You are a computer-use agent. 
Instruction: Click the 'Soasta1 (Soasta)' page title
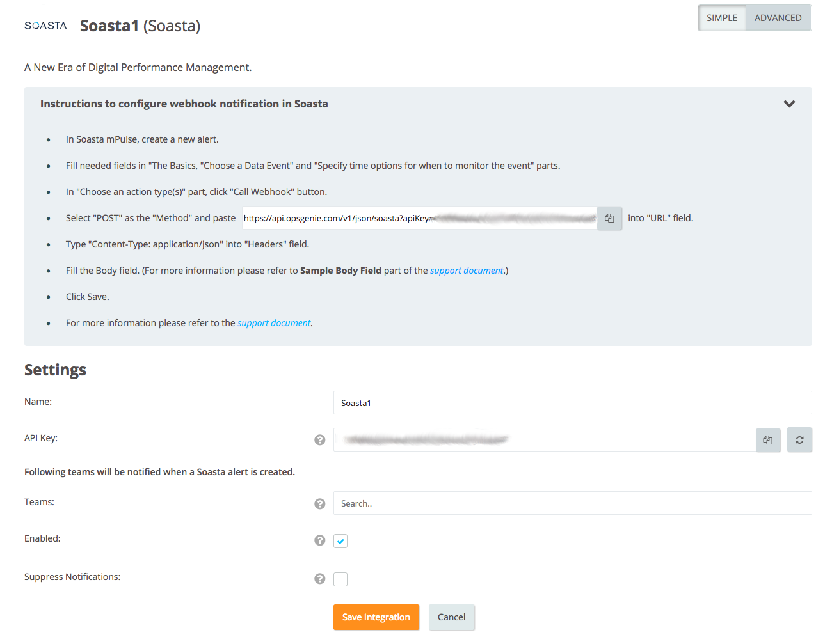click(140, 26)
